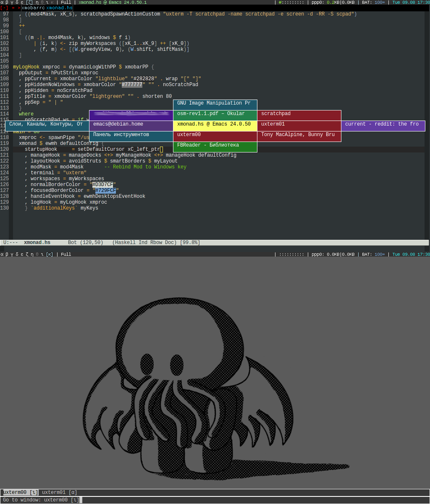Image resolution: width=430 pixels, height=504 pixels.
Task: Click the date 'Tue 09.08' in the lower xmobar
Action: tap(404, 254)
